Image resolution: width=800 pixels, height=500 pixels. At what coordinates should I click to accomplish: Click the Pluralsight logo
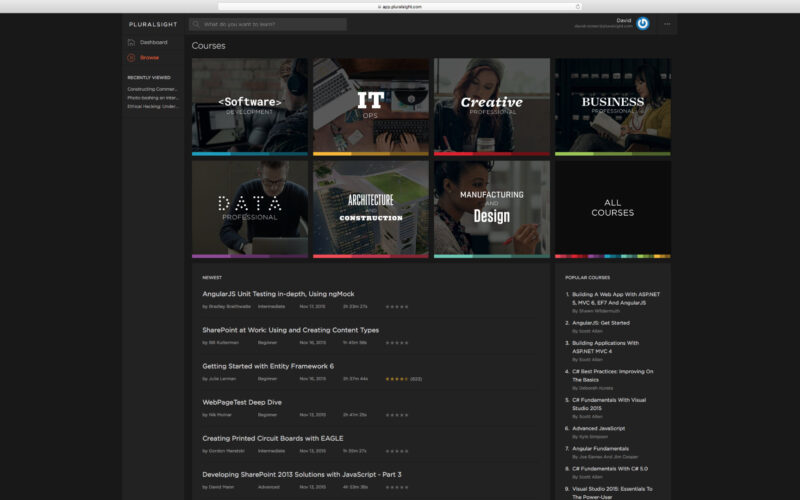point(153,24)
